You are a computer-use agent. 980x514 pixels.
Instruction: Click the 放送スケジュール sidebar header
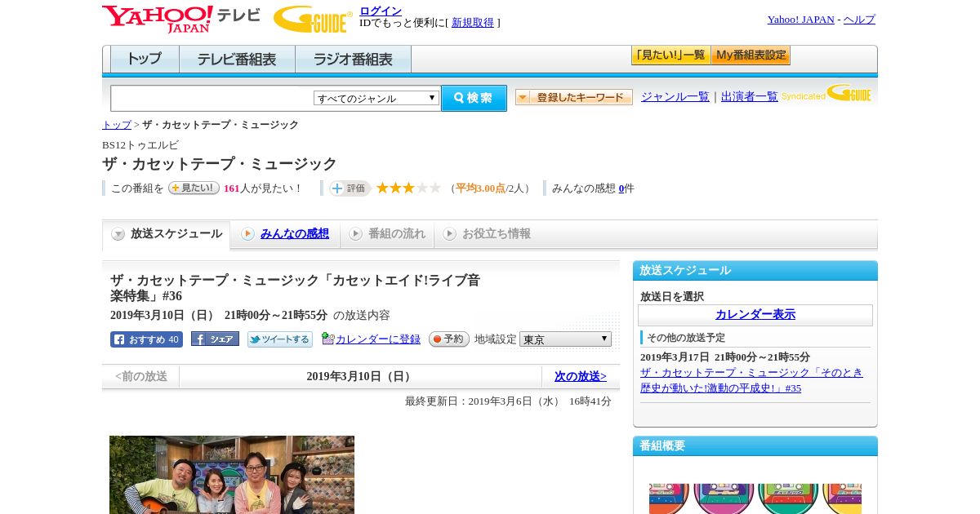pos(755,271)
